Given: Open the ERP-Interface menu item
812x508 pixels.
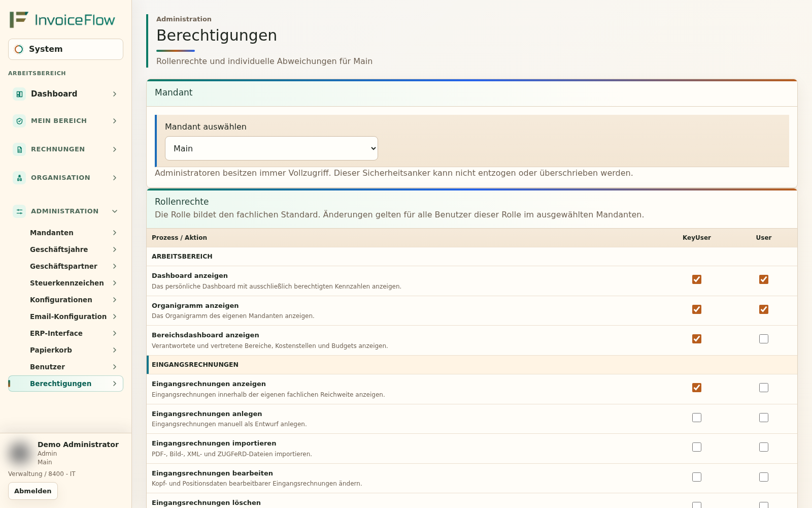Looking at the screenshot, I should 66,333.
